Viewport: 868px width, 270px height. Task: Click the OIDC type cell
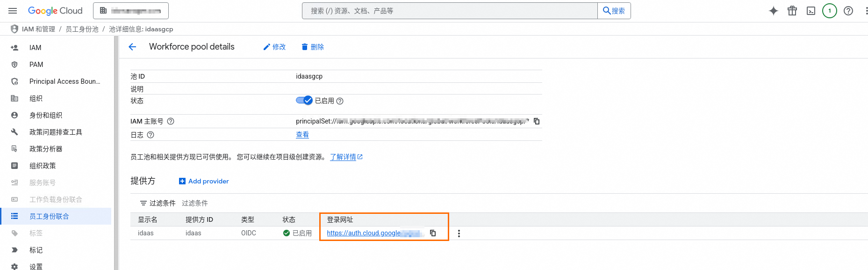click(x=249, y=233)
